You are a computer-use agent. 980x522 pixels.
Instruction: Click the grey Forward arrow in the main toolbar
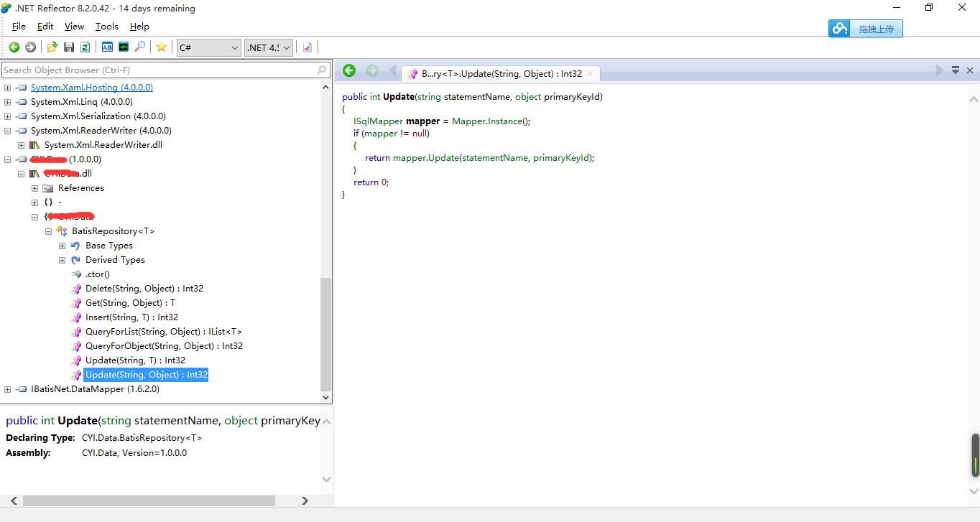pos(30,47)
